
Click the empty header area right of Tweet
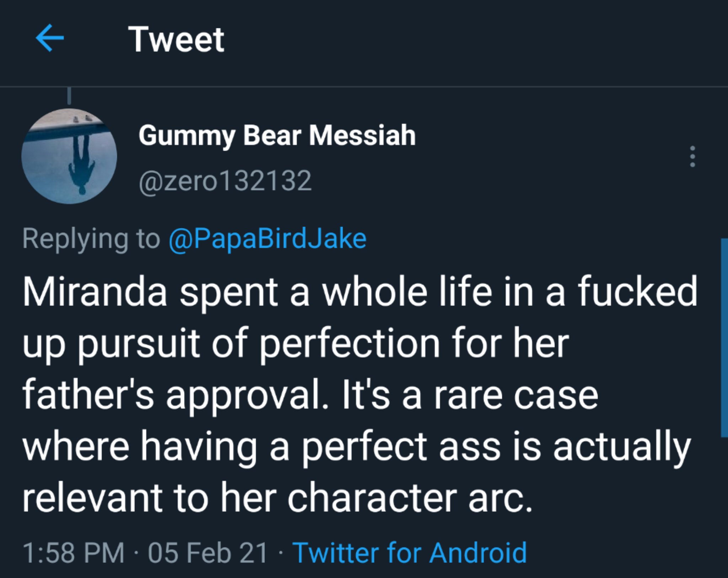(x=462, y=39)
